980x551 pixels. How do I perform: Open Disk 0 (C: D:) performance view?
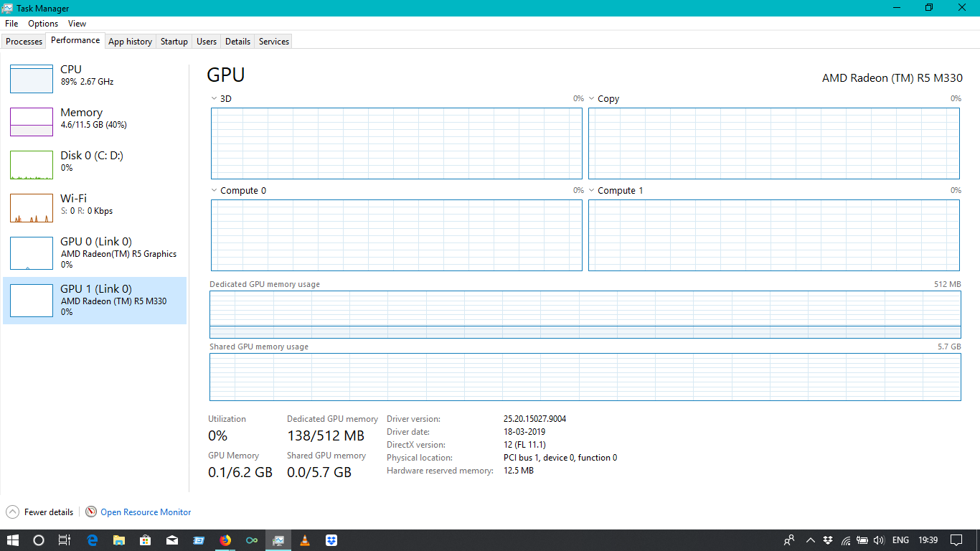[95, 165]
